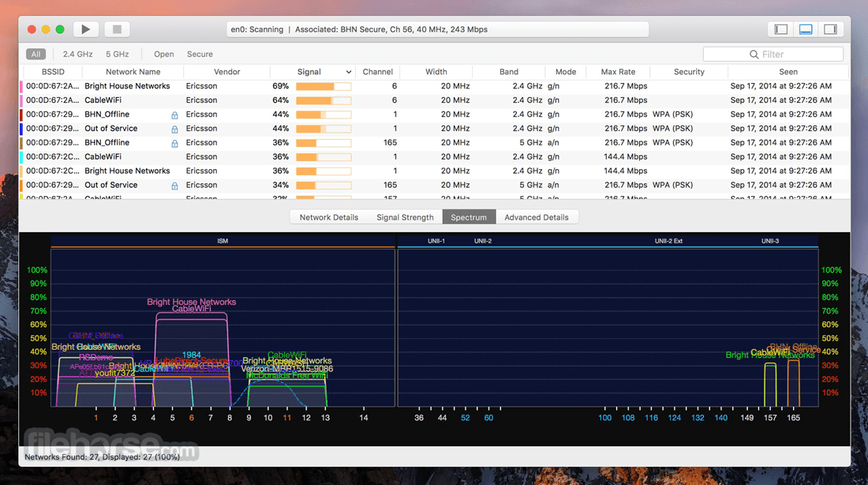
Task: Click the UNII-2 Ext band label
Action: 668,241
